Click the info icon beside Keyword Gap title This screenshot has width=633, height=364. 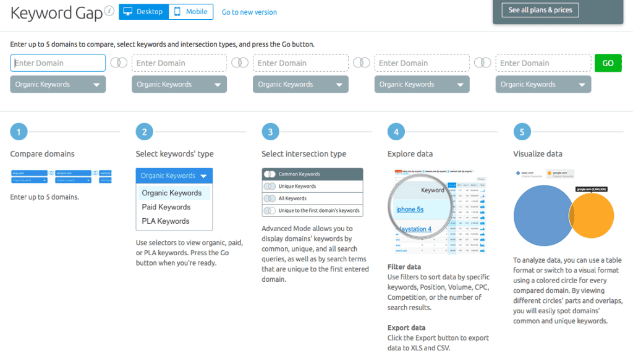pyautogui.click(x=109, y=11)
